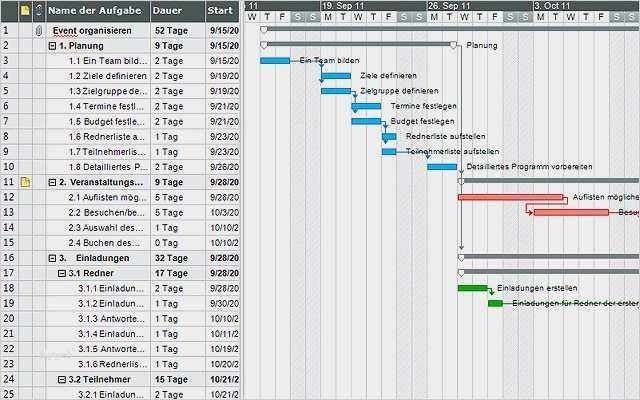
Task: Collapse the 3.1 Redner subgroup
Action: tap(62, 273)
